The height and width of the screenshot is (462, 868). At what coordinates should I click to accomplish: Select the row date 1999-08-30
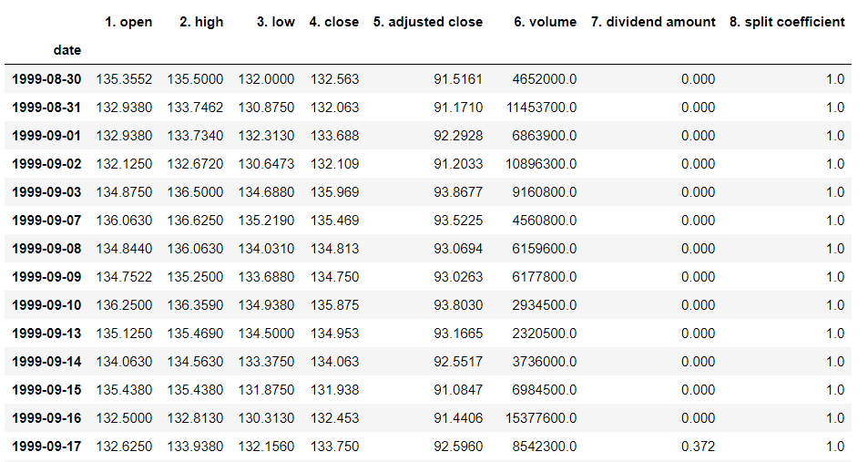46,79
